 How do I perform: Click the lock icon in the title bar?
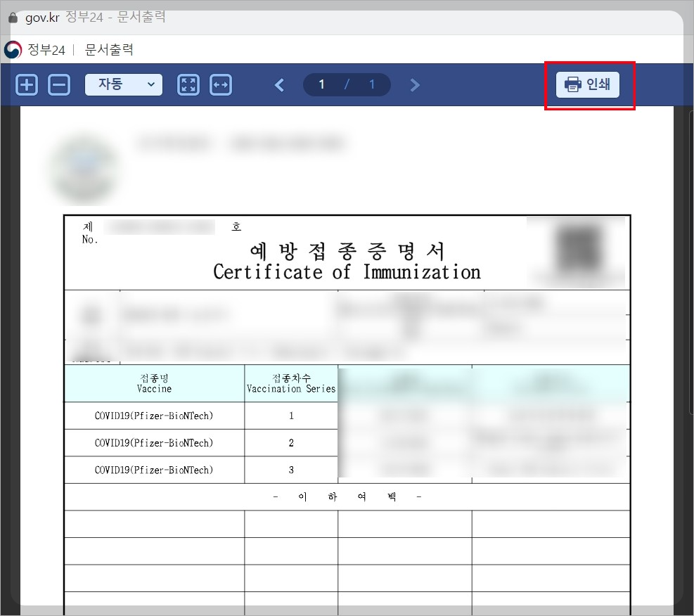click(x=12, y=18)
